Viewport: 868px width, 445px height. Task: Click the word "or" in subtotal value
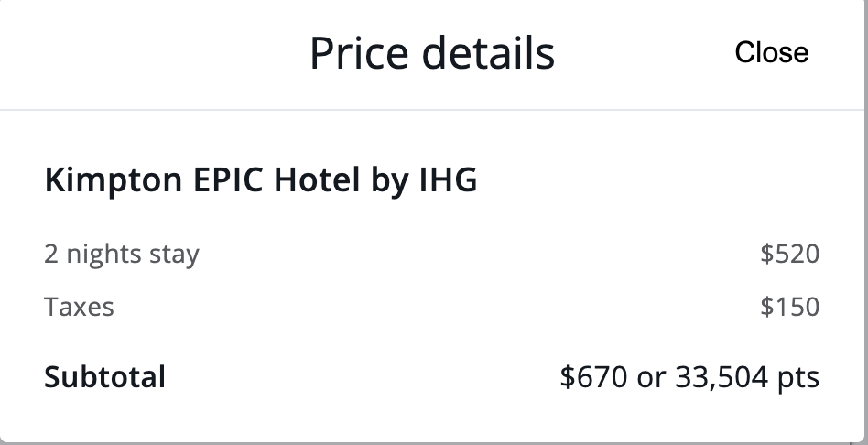point(651,376)
